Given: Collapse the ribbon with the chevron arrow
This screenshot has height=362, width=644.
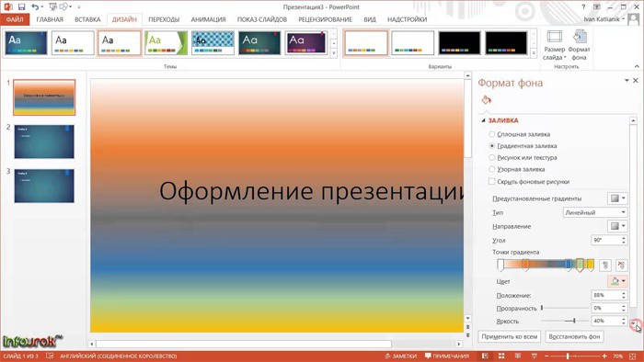Looking at the screenshot, I should [x=637, y=66].
